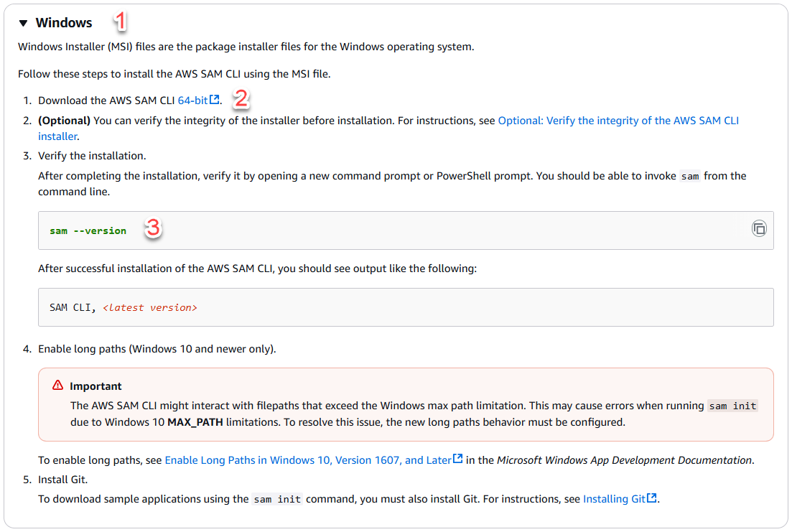
Task: Open the 64-bit download link
Action: (x=198, y=100)
